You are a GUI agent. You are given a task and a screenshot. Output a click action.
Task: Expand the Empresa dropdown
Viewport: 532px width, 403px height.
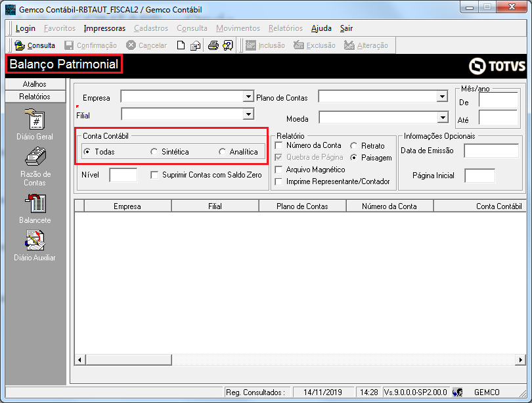coord(248,97)
